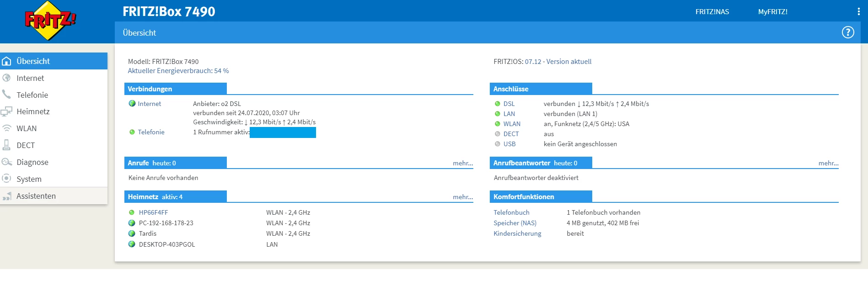Click the Telefonie phone icon in sidebar
The width and height of the screenshot is (868, 296).
click(x=6, y=95)
